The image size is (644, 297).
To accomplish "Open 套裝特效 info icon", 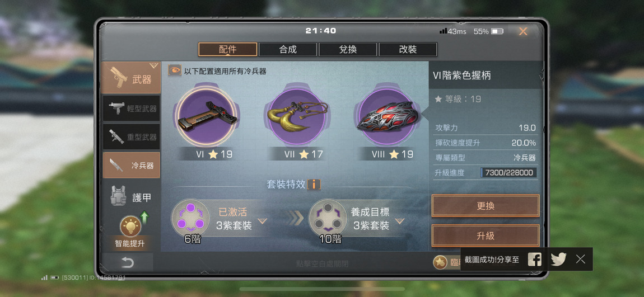I will pyautogui.click(x=314, y=185).
